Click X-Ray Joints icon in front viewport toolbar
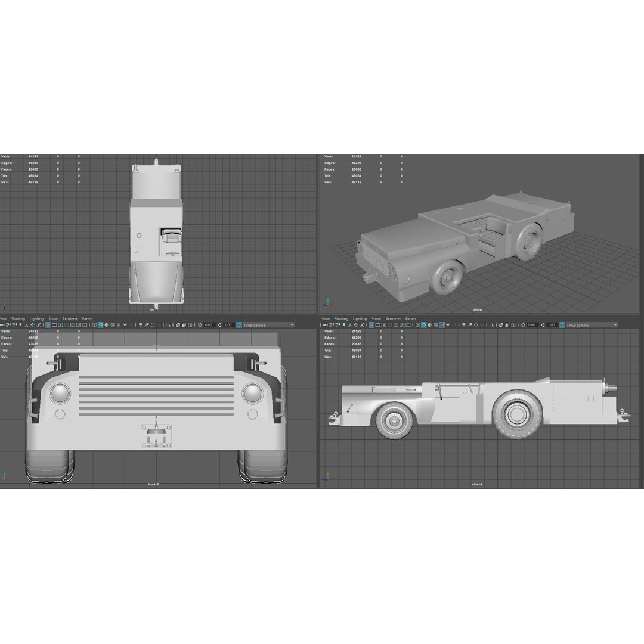Screen dimensions: 644x644 tap(190, 325)
